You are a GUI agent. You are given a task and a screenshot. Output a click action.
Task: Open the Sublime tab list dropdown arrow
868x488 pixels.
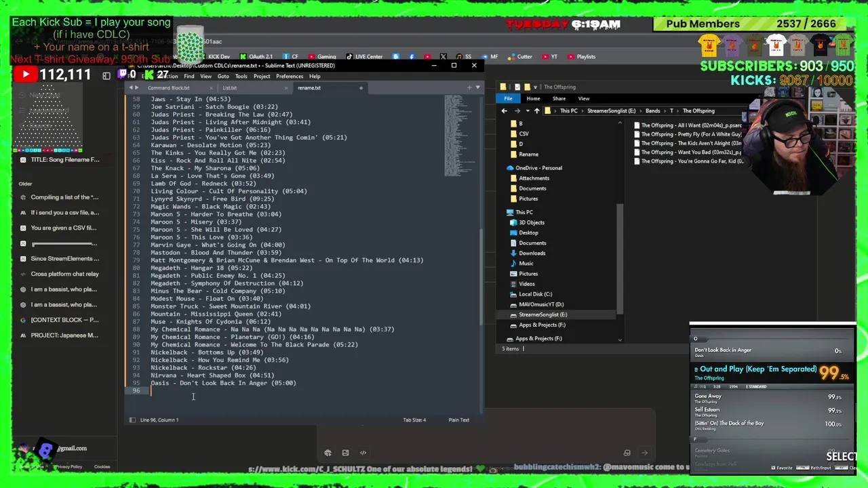coord(477,87)
